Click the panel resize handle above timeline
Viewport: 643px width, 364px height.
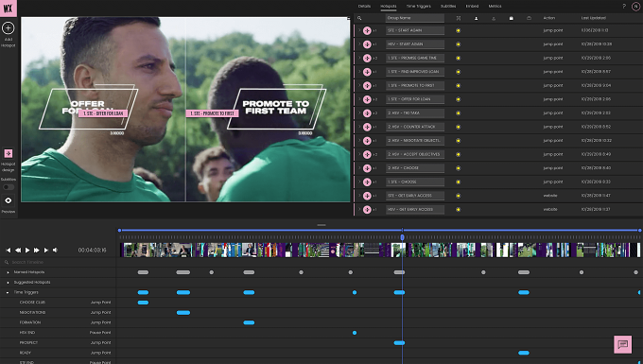(321, 225)
